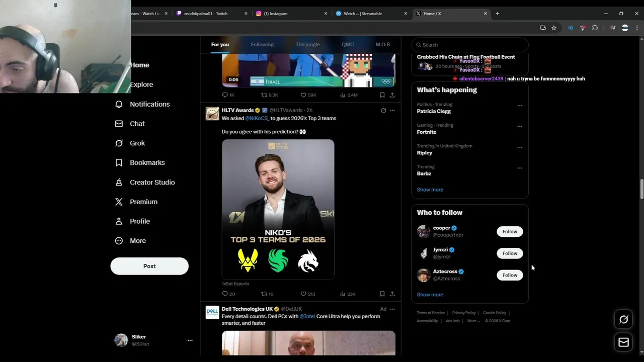Bookmark the HLTV Awards post
Screen dimensions: 644x362
pyautogui.click(x=382, y=294)
